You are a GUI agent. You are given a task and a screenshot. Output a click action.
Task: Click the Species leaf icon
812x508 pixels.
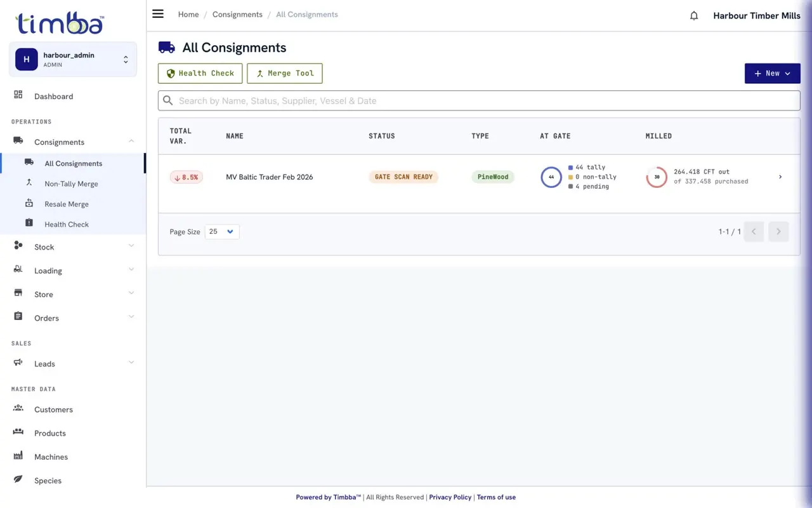[18, 479]
